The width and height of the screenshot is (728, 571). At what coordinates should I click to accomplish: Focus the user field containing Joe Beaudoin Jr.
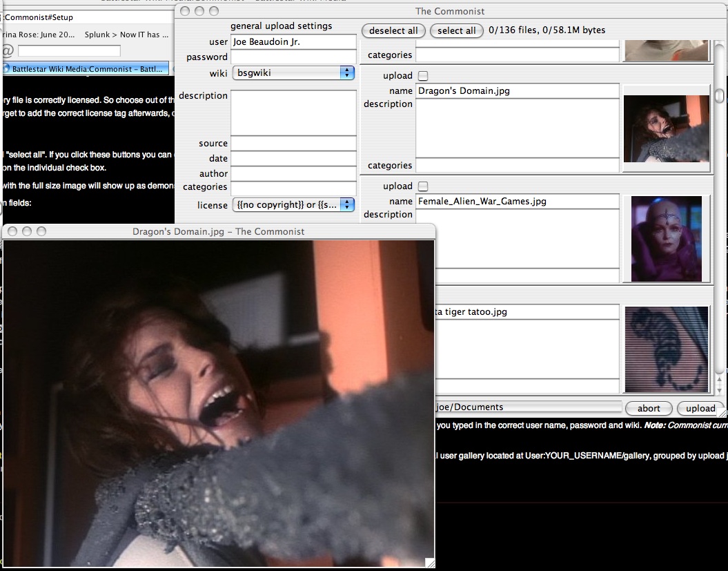point(293,42)
